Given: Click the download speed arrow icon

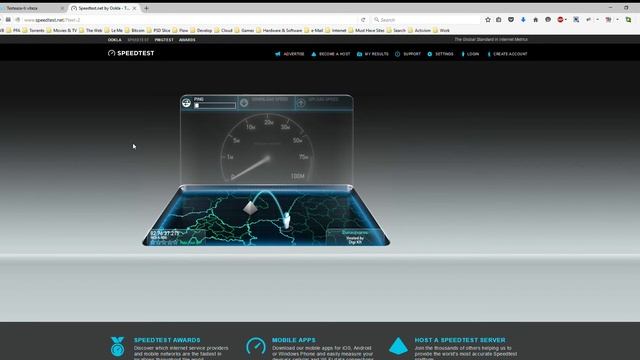Looking at the screenshot, I should pyautogui.click(x=244, y=103).
